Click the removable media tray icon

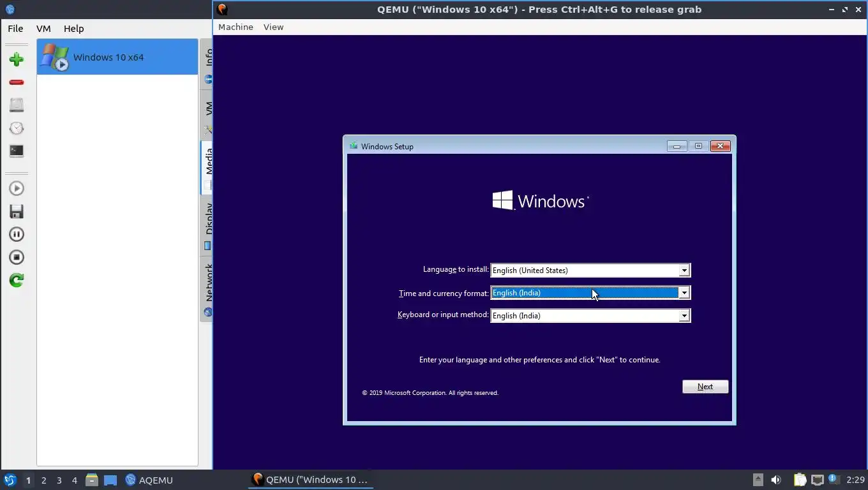click(x=758, y=480)
